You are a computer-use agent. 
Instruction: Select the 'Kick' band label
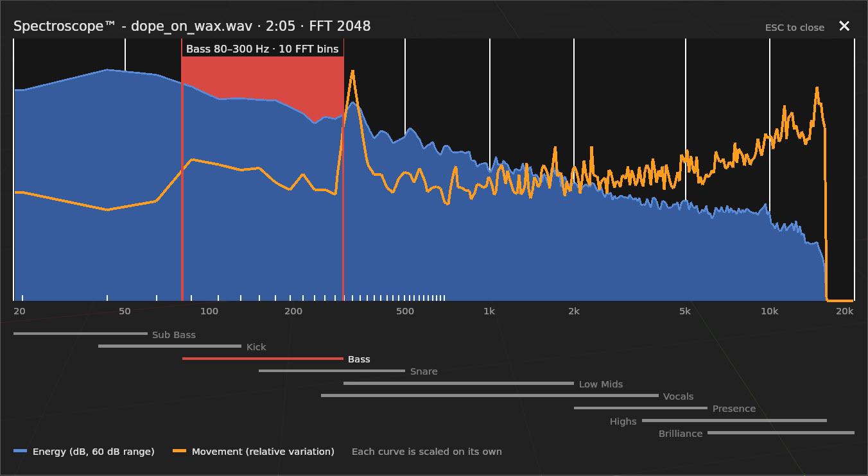click(256, 347)
